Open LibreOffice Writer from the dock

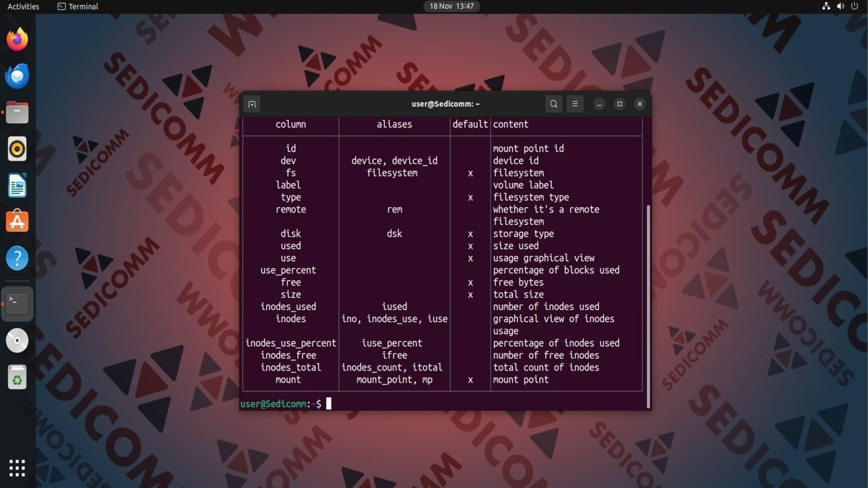click(17, 185)
